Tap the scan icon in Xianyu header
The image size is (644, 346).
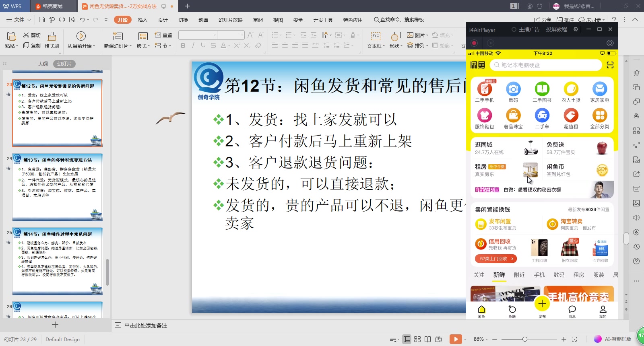click(610, 65)
